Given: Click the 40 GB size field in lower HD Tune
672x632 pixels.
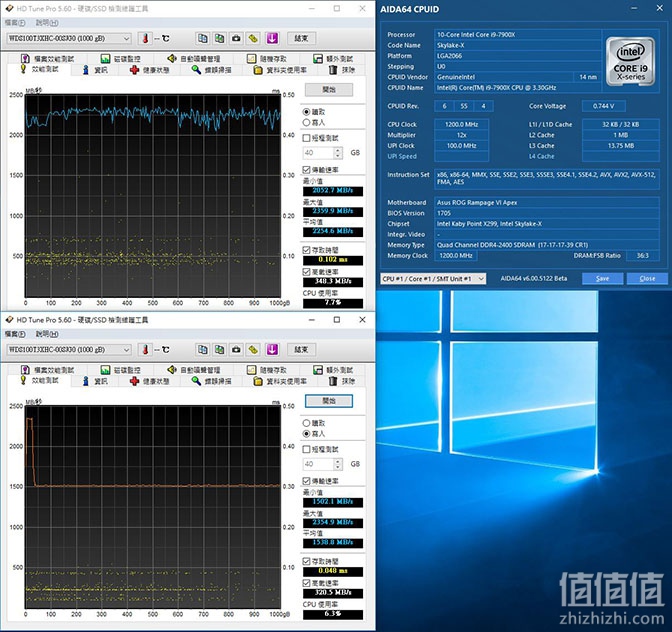Looking at the screenshot, I should point(318,464).
